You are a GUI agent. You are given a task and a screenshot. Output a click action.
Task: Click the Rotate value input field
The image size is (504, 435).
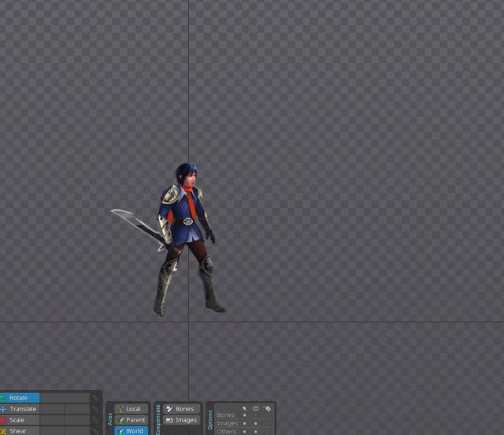click(x=65, y=398)
